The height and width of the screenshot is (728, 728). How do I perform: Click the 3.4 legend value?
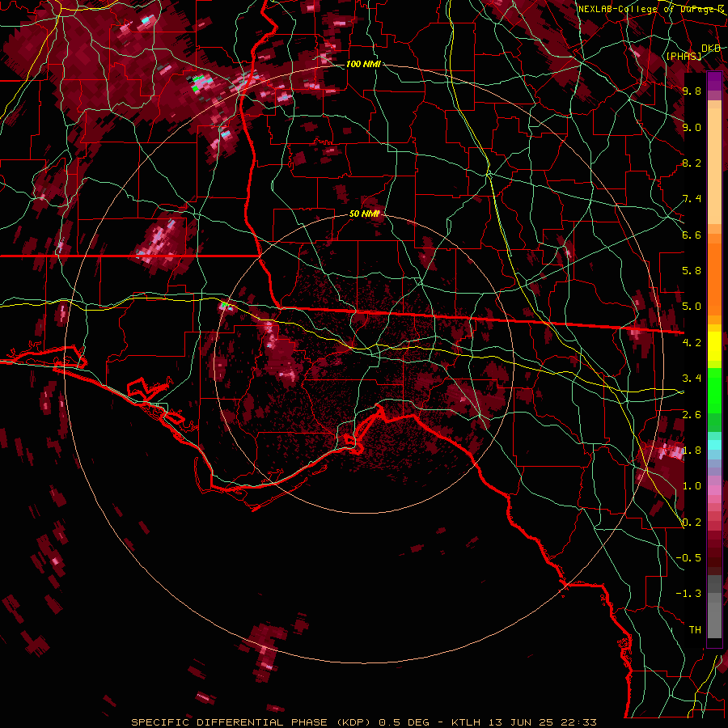692,379
